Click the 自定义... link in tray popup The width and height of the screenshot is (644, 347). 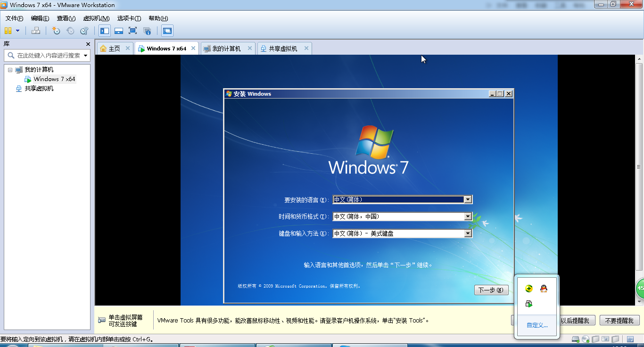(x=537, y=325)
